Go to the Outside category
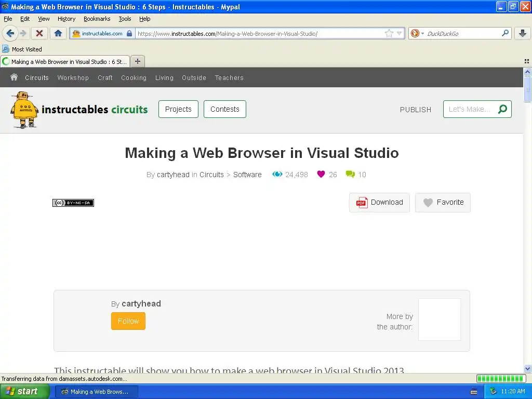 (x=194, y=78)
